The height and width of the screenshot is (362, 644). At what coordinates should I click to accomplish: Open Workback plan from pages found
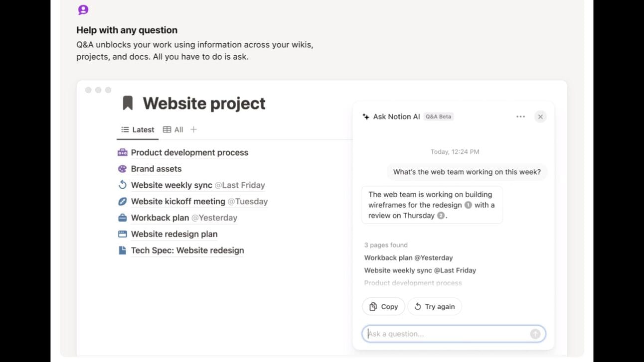[x=408, y=258]
